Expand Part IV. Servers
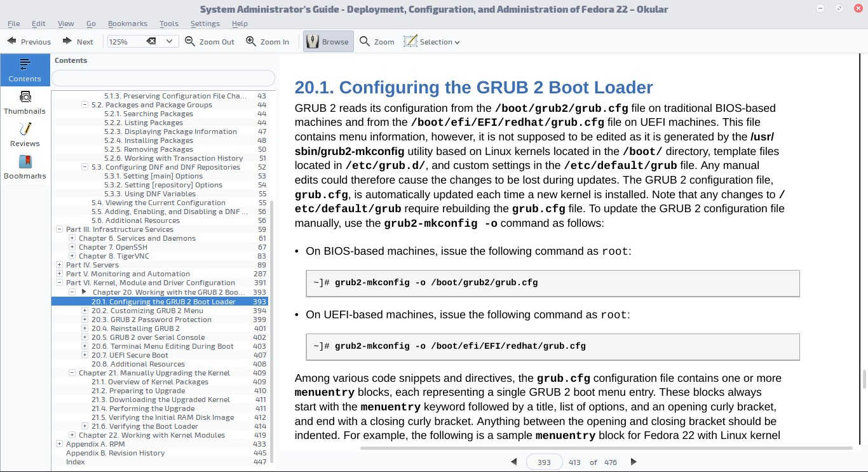This screenshot has width=868, height=472. (x=60, y=265)
